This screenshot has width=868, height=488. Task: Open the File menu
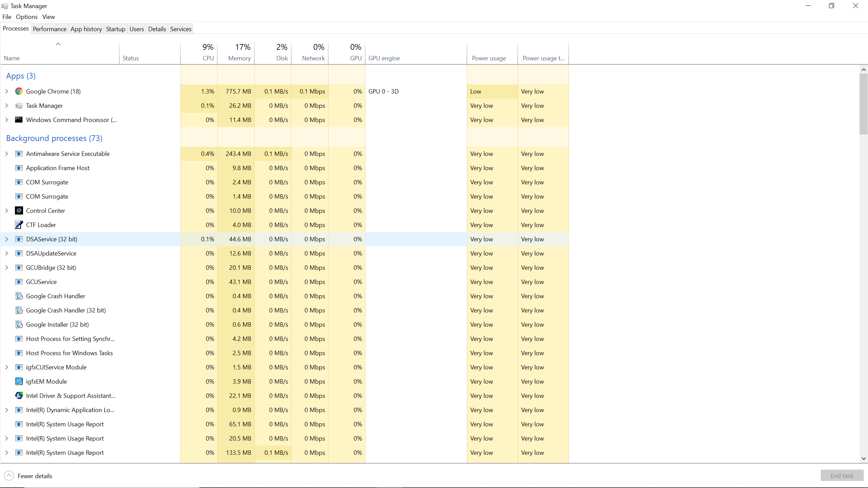pyautogui.click(x=7, y=17)
